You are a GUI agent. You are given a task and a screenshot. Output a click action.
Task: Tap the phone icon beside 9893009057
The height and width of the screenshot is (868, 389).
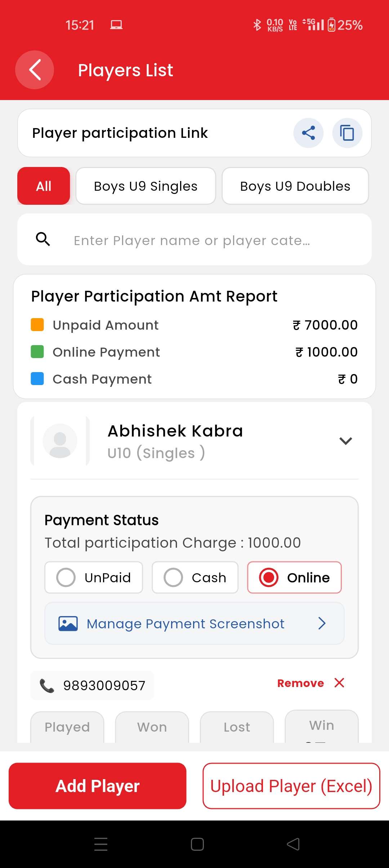[x=47, y=686]
